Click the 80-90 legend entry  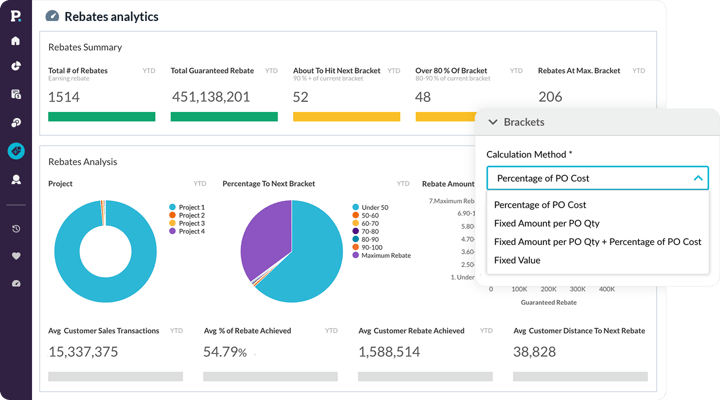pos(366,239)
